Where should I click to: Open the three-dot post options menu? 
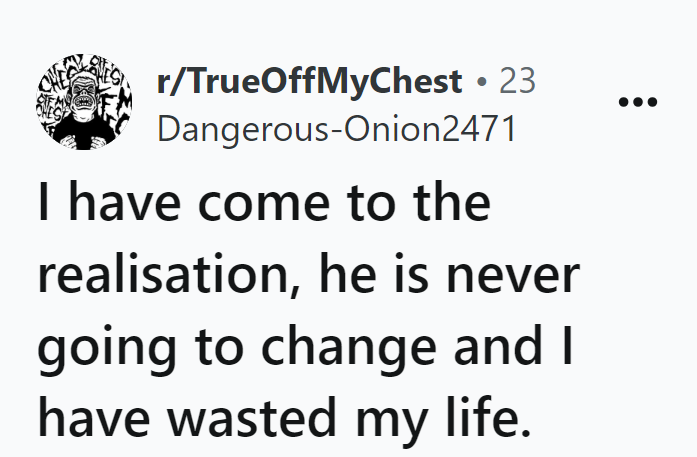click(638, 102)
